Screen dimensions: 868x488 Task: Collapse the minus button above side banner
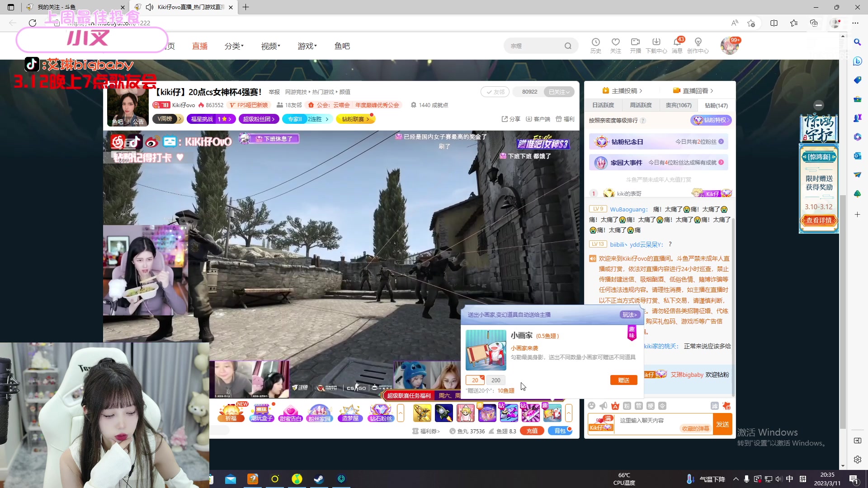point(819,105)
